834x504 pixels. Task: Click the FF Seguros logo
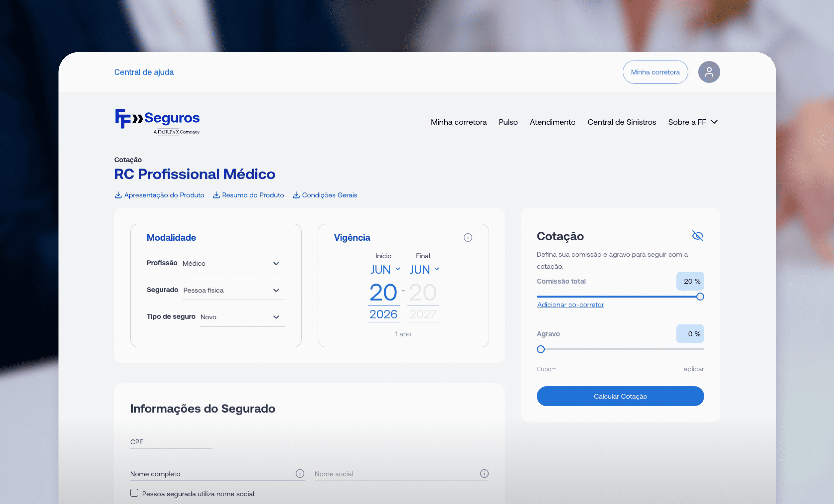click(x=157, y=122)
